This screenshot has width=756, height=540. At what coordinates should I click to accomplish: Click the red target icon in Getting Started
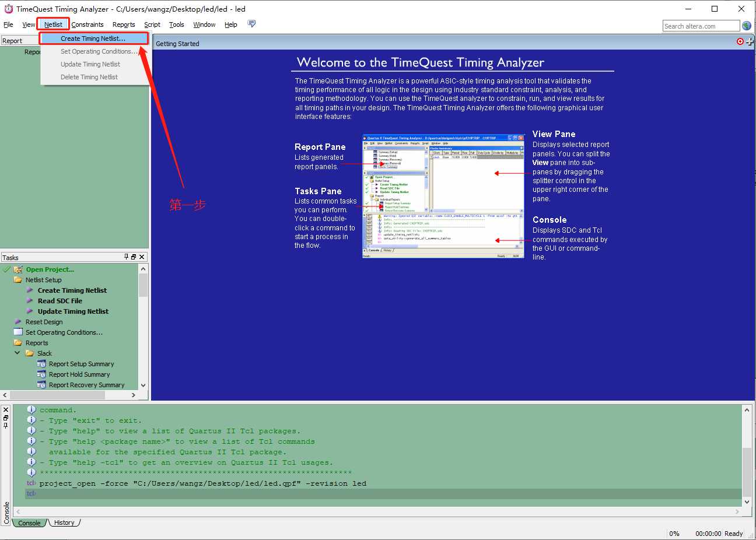[x=740, y=41]
